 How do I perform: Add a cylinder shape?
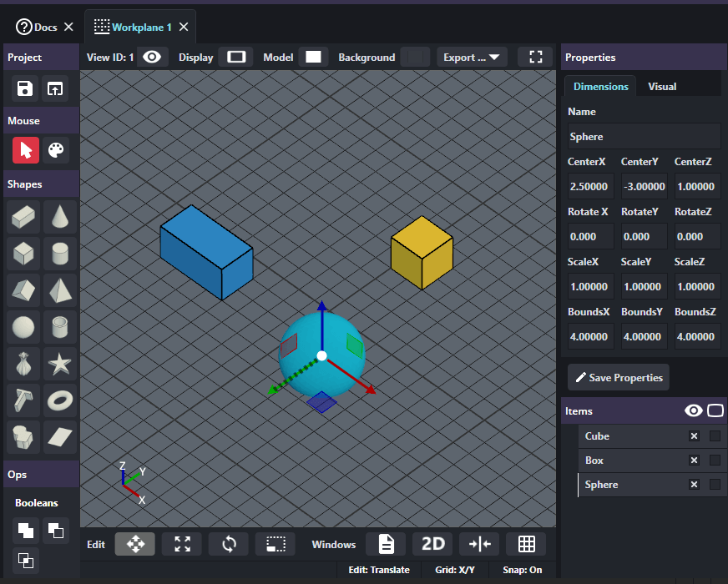click(60, 254)
